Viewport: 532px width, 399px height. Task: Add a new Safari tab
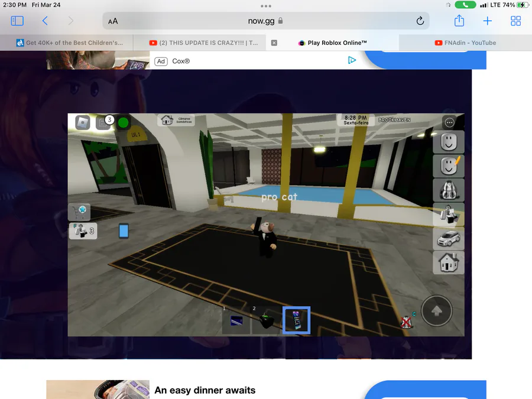coord(487,21)
